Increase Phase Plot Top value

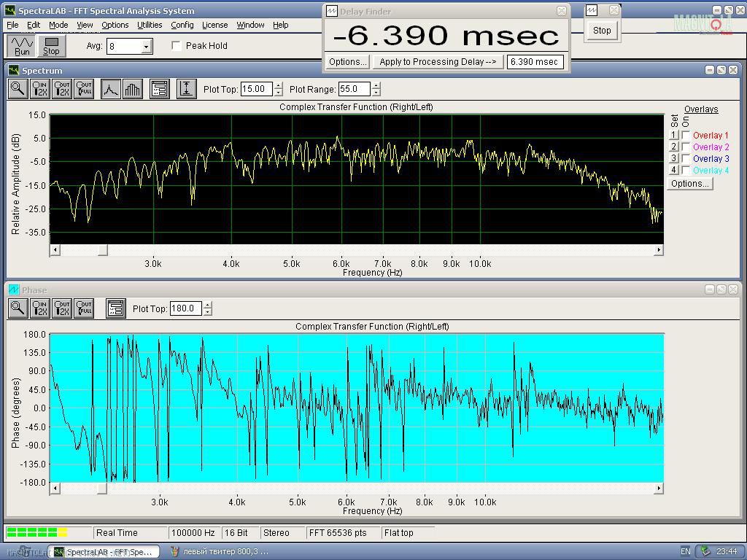point(208,306)
